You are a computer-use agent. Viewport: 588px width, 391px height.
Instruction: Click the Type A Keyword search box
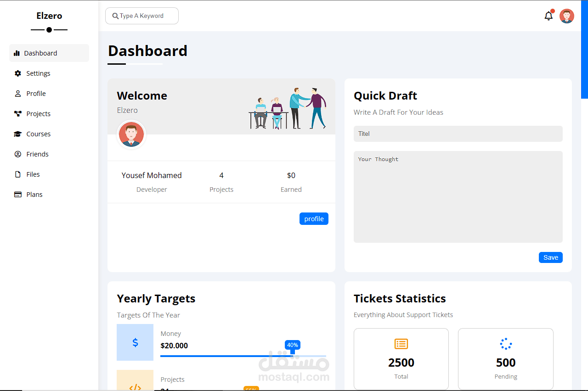141,16
